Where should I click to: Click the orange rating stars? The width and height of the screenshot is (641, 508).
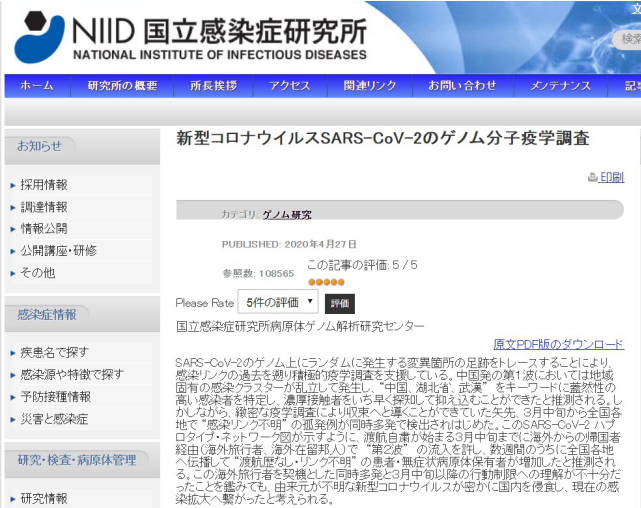point(325,281)
